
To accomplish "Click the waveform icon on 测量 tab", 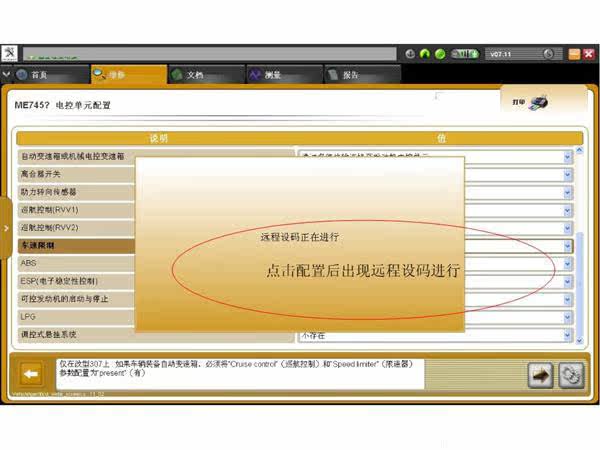I will [255, 75].
